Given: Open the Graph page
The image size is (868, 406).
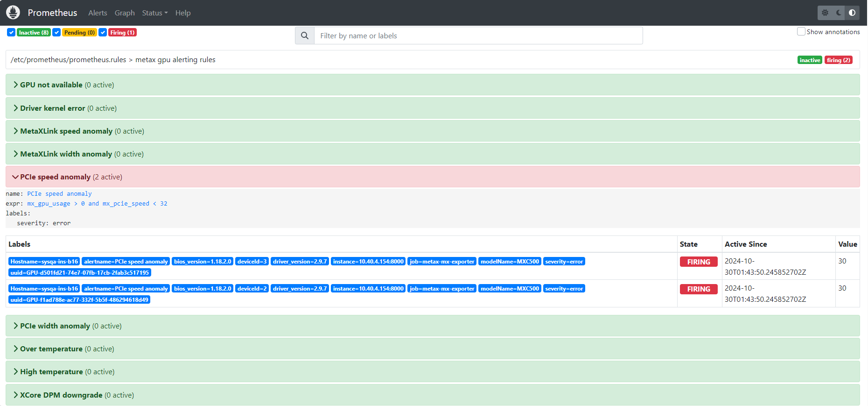Looking at the screenshot, I should (x=125, y=13).
